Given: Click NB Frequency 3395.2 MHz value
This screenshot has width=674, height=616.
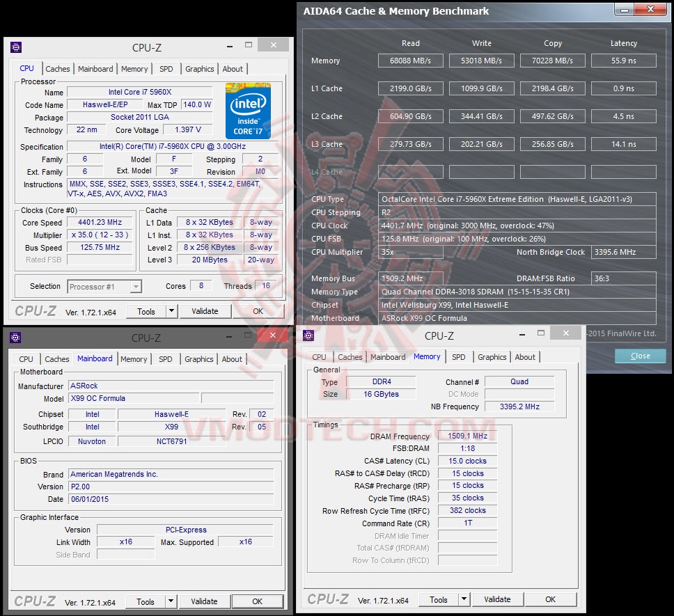Looking at the screenshot, I should point(519,406).
